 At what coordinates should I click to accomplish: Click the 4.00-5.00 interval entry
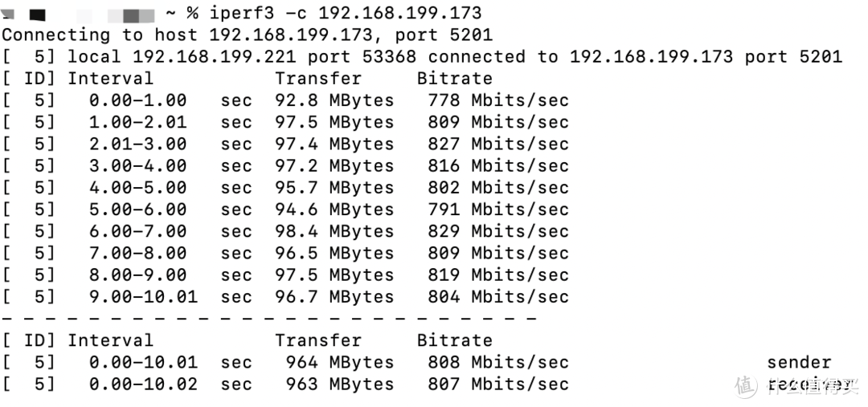pos(137,188)
